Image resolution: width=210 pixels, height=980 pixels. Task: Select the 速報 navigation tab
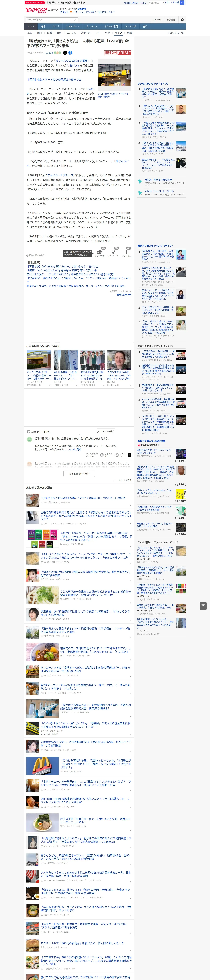[43, 27]
